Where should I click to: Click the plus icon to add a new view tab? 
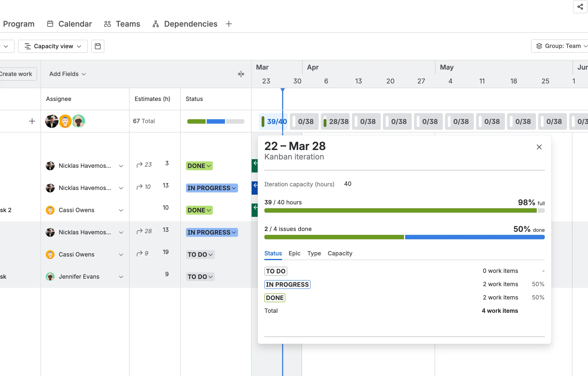coord(229,24)
